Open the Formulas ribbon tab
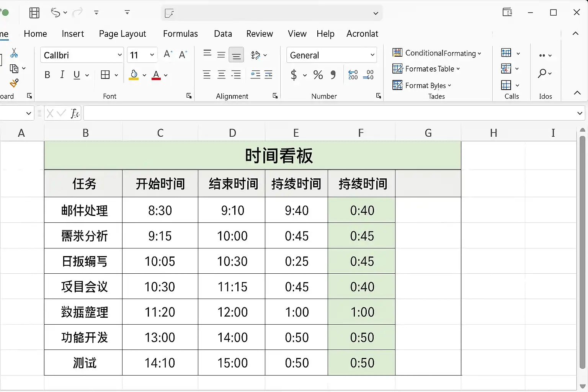588x392 pixels. pos(180,34)
